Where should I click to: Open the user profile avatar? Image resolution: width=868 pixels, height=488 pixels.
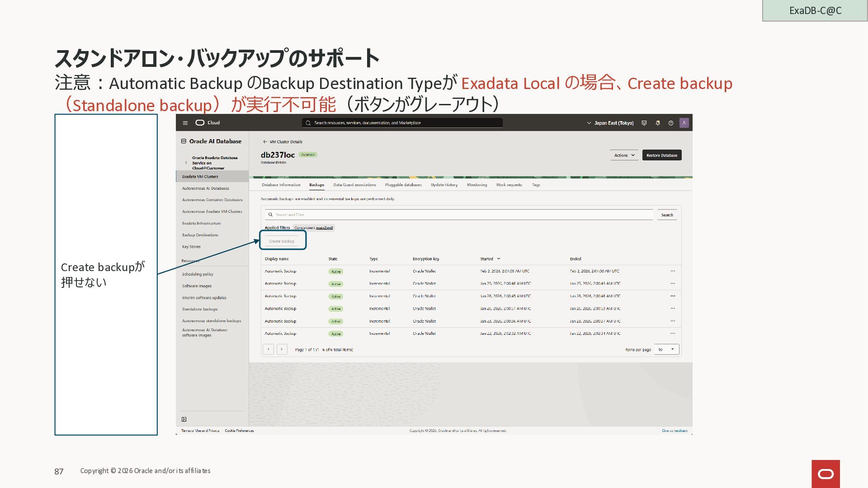(x=684, y=123)
